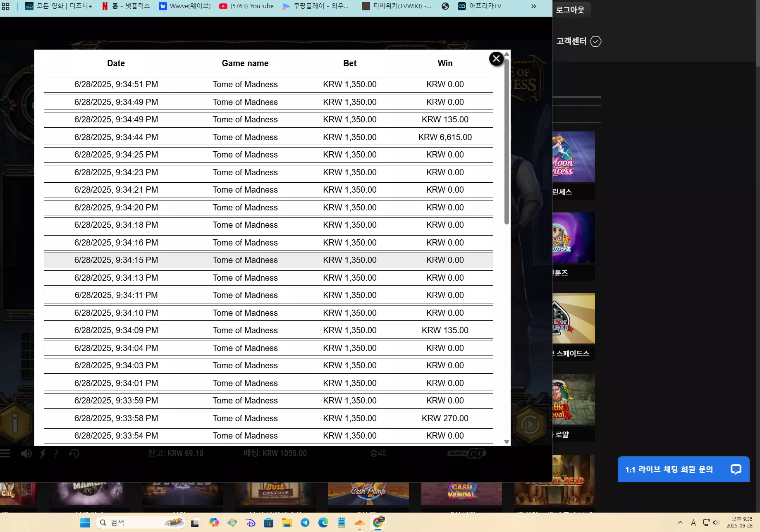This screenshot has height=532, width=760.
Task: Open File Explorer from the taskbar
Action: [287, 523]
